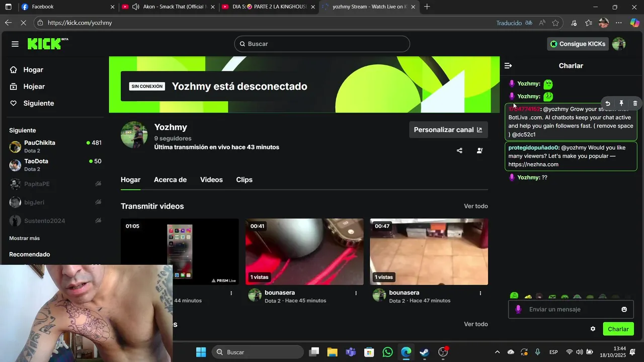This screenshot has height=362, width=644.
Task: Select the Acerca de channel tab
Action: (x=170, y=179)
